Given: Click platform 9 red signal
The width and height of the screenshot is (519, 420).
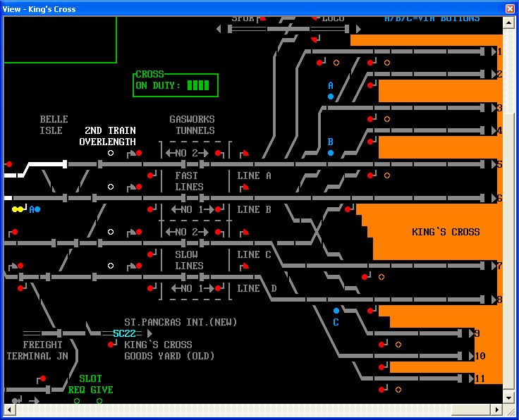Looking at the screenshot, I should pyautogui.click(x=381, y=345).
